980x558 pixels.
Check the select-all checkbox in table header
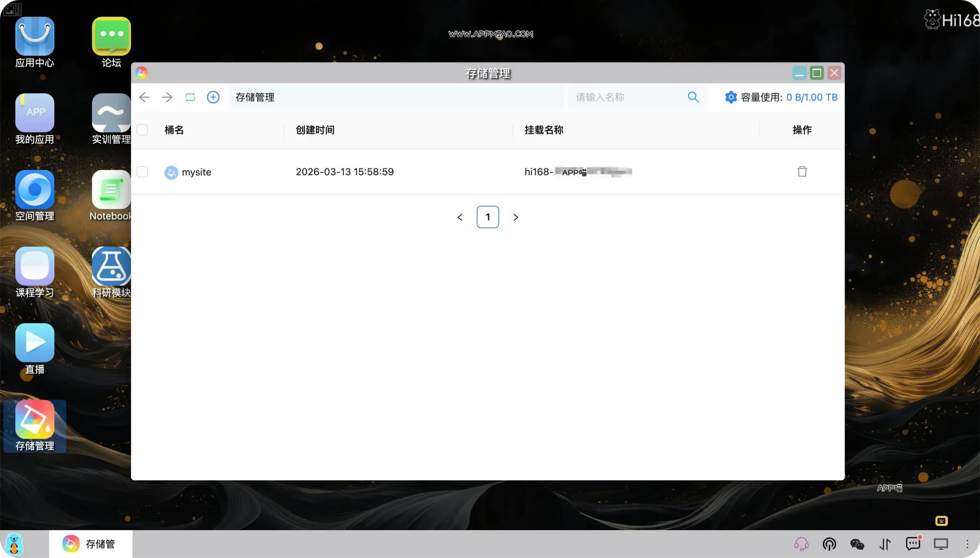(x=142, y=130)
